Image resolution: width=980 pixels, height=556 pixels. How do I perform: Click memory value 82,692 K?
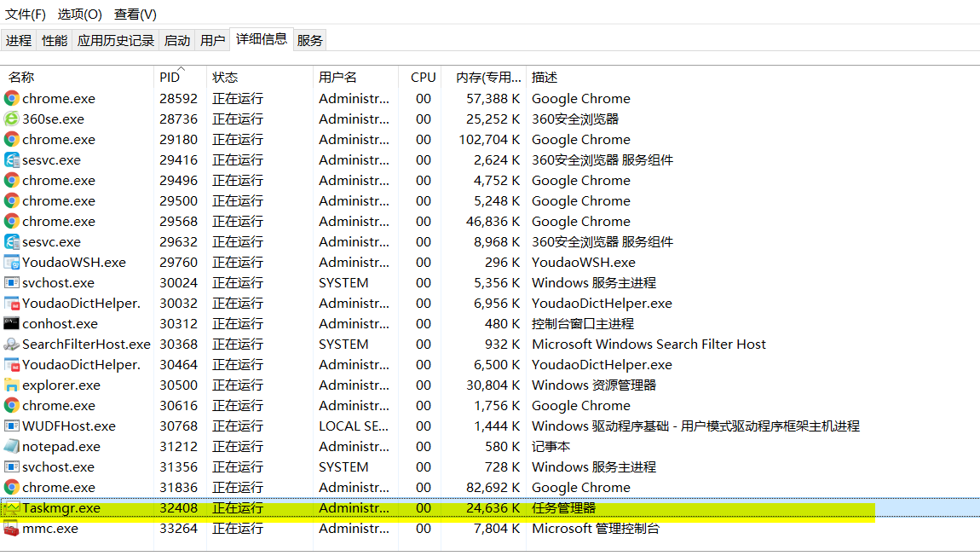(493, 487)
